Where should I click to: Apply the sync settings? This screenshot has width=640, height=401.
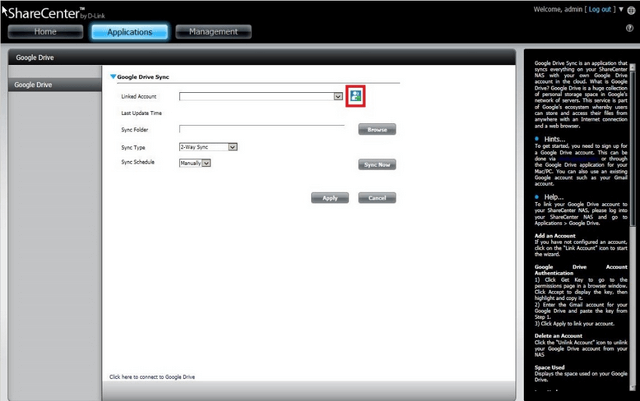pyautogui.click(x=330, y=198)
